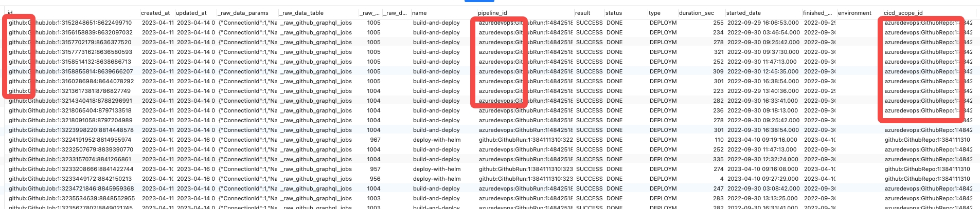The height and width of the screenshot is (209, 980).
Task: Click duration value 234
Action: click(x=718, y=32)
